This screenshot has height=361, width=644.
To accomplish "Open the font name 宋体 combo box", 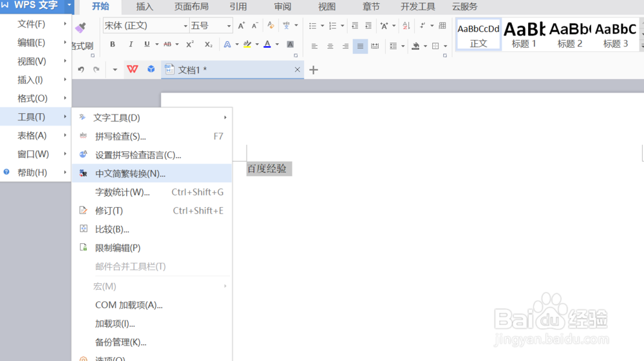I will tap(146, 26).
